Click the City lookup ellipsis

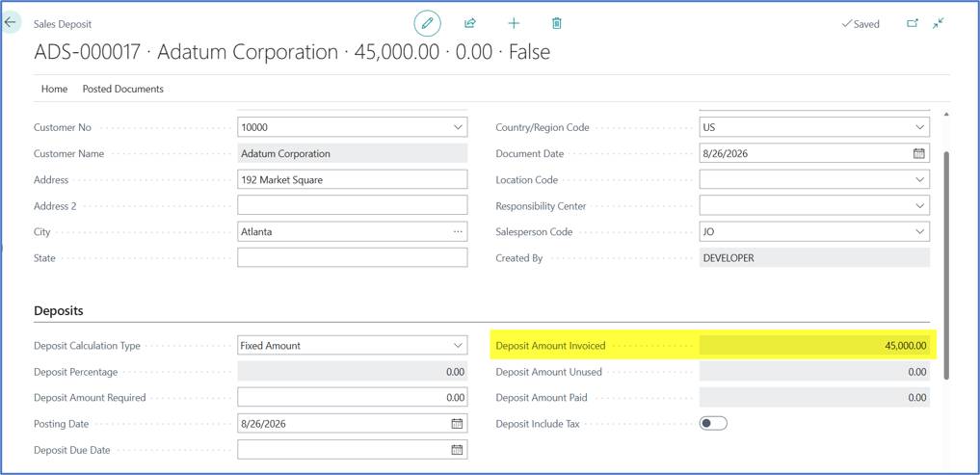point(458,232)
